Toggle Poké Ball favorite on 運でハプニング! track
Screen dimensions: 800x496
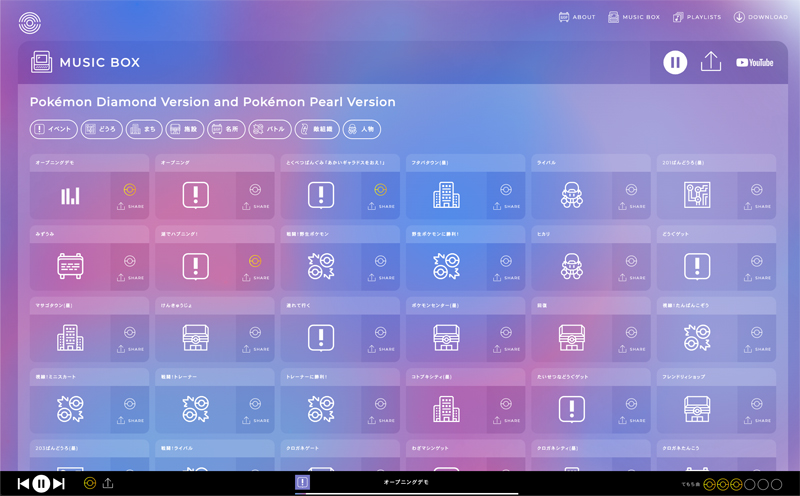click(255, 261)
